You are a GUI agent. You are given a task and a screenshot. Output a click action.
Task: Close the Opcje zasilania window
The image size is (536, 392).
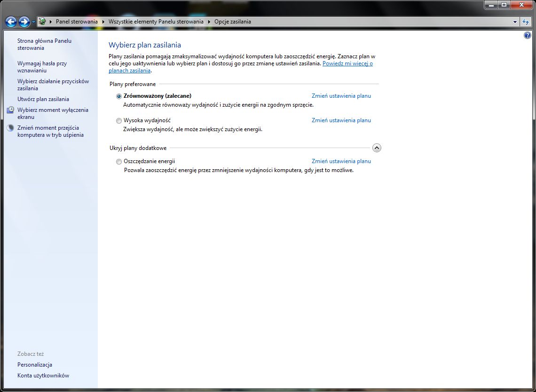[521, 5]
